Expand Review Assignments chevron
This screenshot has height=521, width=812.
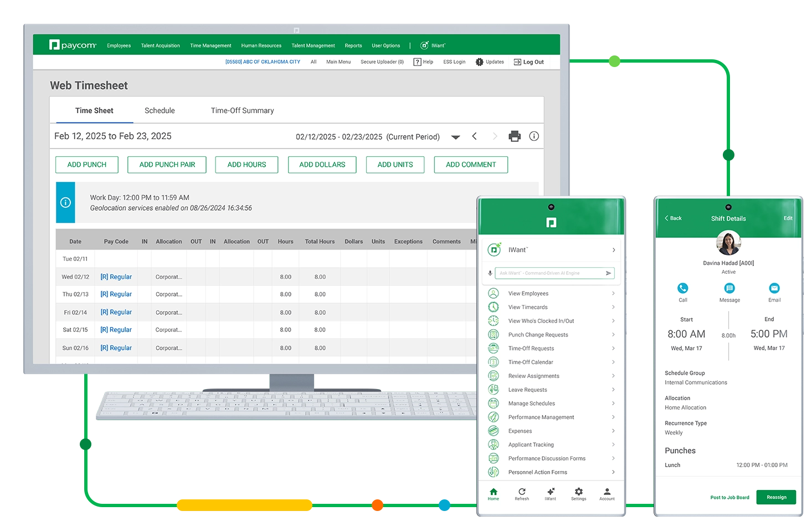pyautogui.click(x=613, y=376)
